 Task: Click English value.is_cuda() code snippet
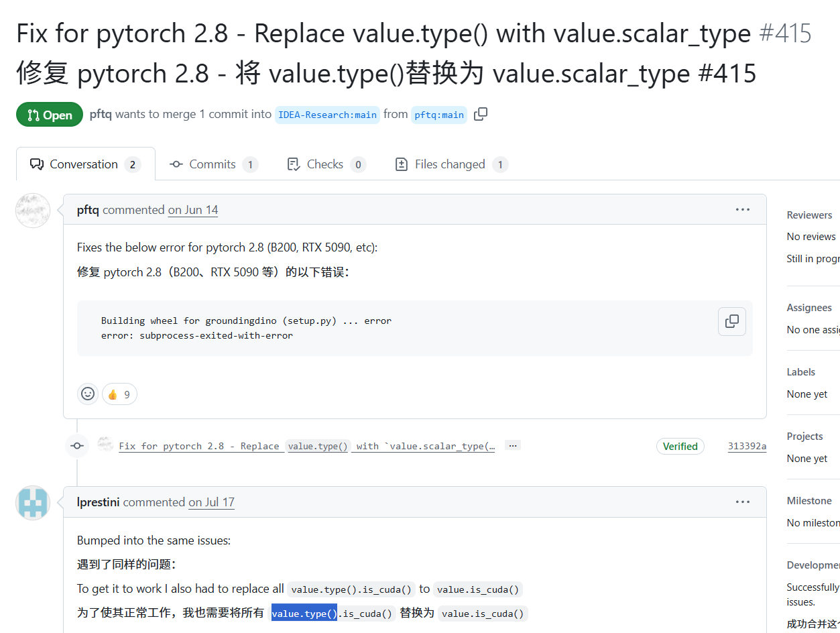tap(478, 589)
